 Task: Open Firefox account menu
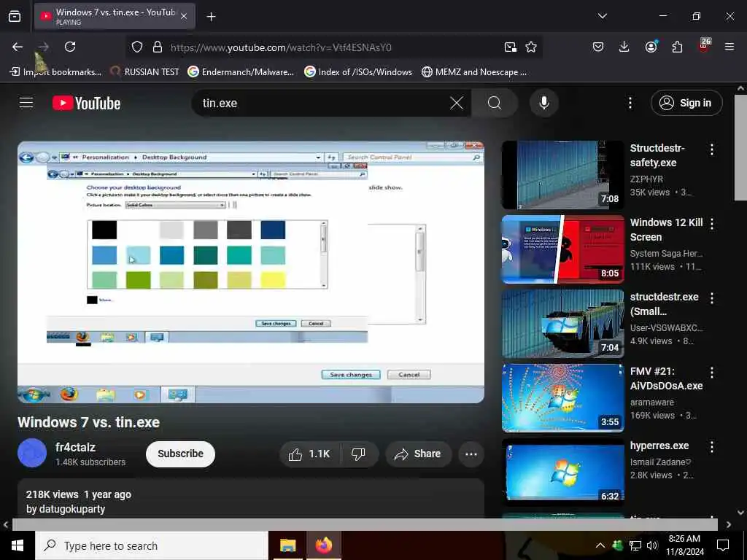[651, 47]
